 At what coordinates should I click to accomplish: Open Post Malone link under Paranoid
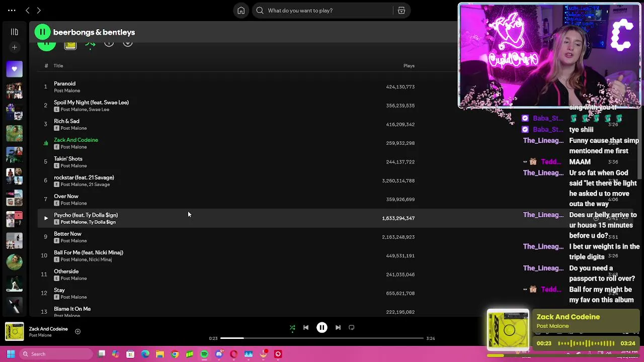(67, 90)
